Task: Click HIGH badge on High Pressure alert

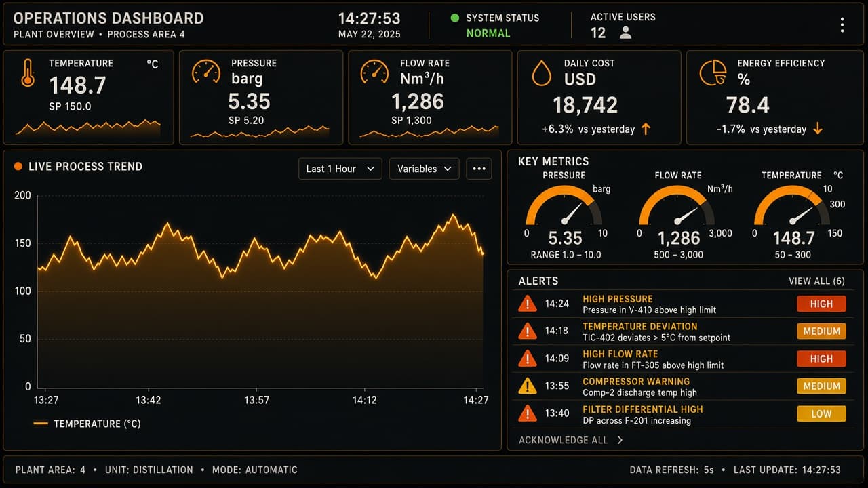Action: pos(821,304)
